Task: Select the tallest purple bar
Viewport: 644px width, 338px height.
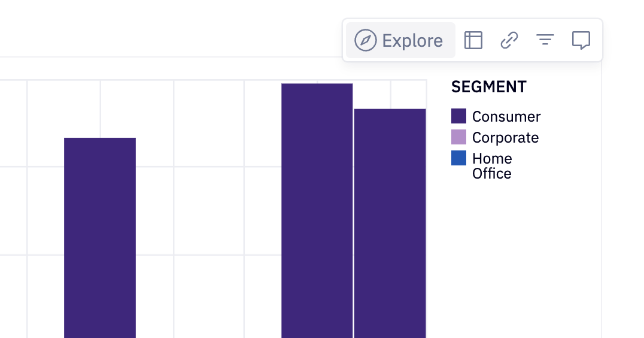Action: coord(317,210)
